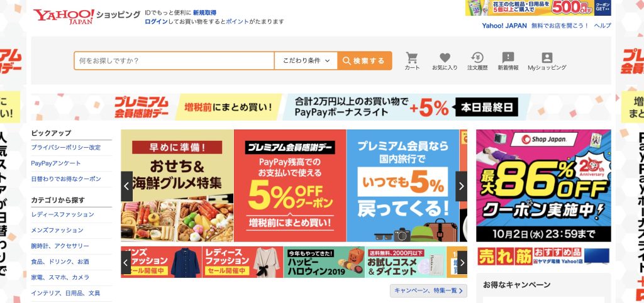This screenshot has height=303, width=644.
Task: Open the ハッピーハロウィン2019 banner
Action: pyautogui.click(x=324, y=262)
